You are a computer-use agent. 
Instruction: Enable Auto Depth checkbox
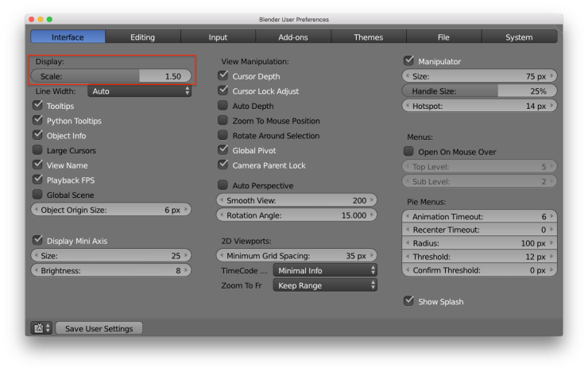[x=223, y=106]
